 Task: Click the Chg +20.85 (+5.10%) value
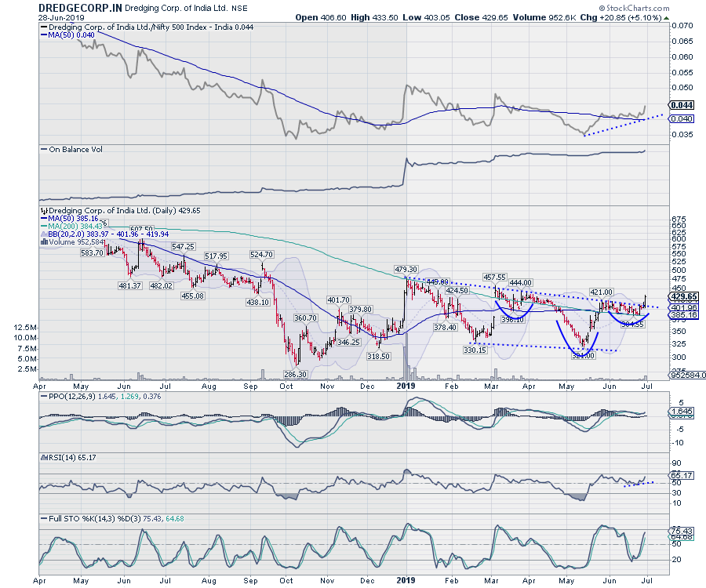pyautogui.click(x=621, y=17)
